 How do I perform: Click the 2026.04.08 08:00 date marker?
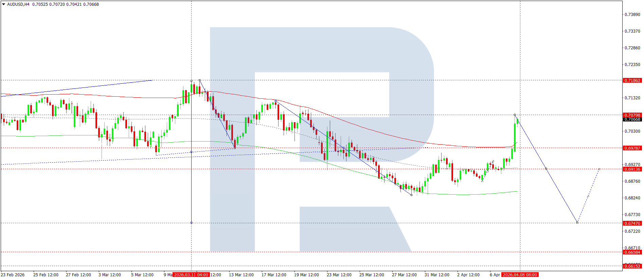click(520, 275)
